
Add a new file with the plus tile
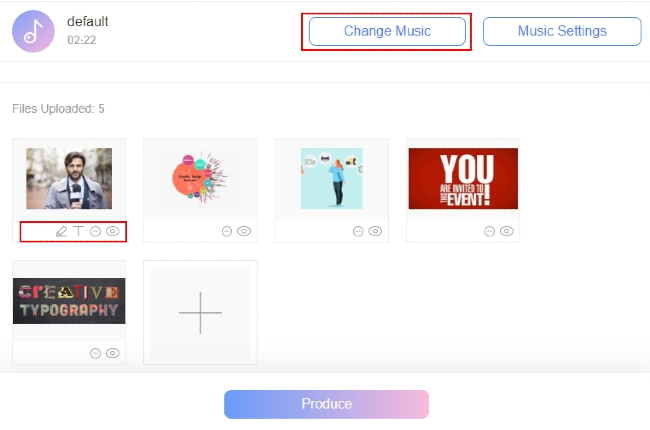click(x=200, y=313)
